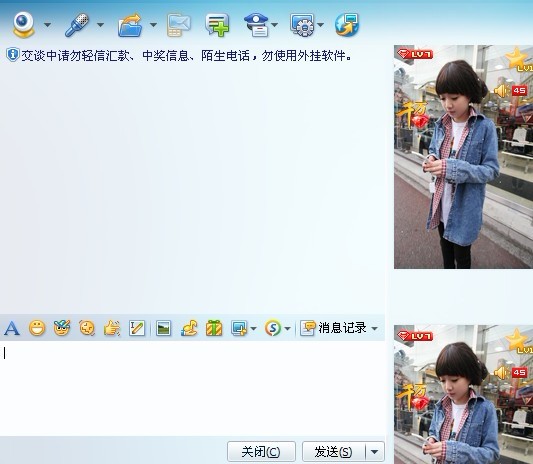The height and width of the screenshot is (464, 533).
Task: Click the Soso search S icon
Action: pyautogui.click(x=273, y=328)
